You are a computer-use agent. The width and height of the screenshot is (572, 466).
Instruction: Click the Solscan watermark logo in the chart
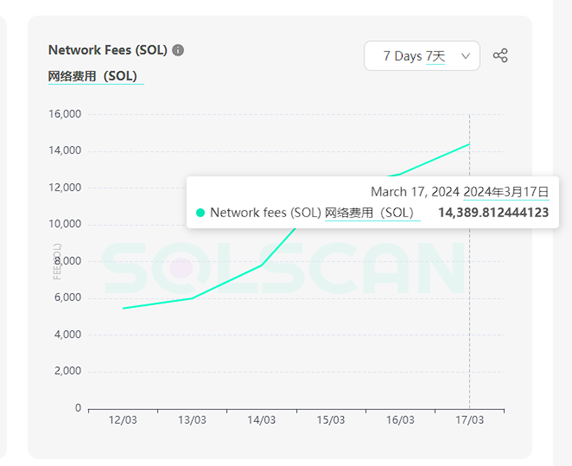tap(283, 268)
